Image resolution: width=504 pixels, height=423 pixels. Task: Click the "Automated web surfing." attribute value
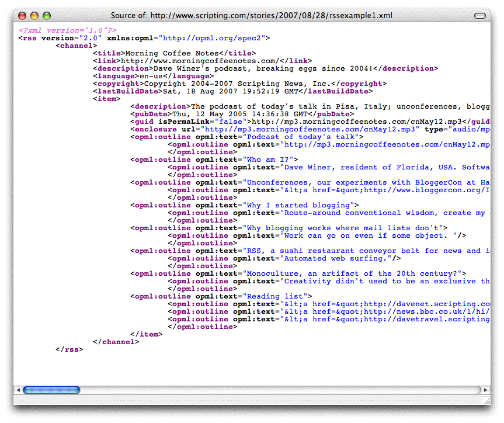(x=336, y=258)
